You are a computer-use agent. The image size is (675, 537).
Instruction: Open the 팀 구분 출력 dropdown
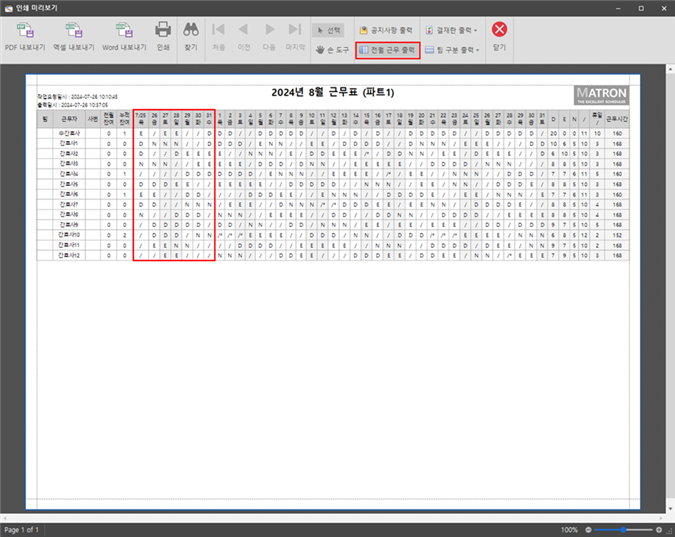click(452, 49)
